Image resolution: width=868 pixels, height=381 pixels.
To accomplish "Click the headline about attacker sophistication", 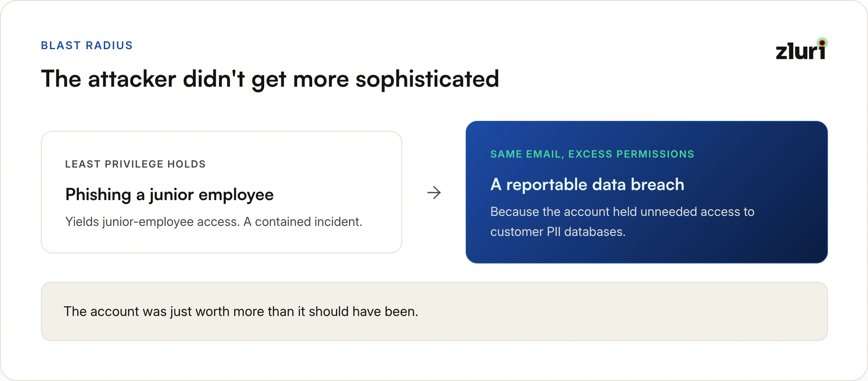I will [270, 79].
